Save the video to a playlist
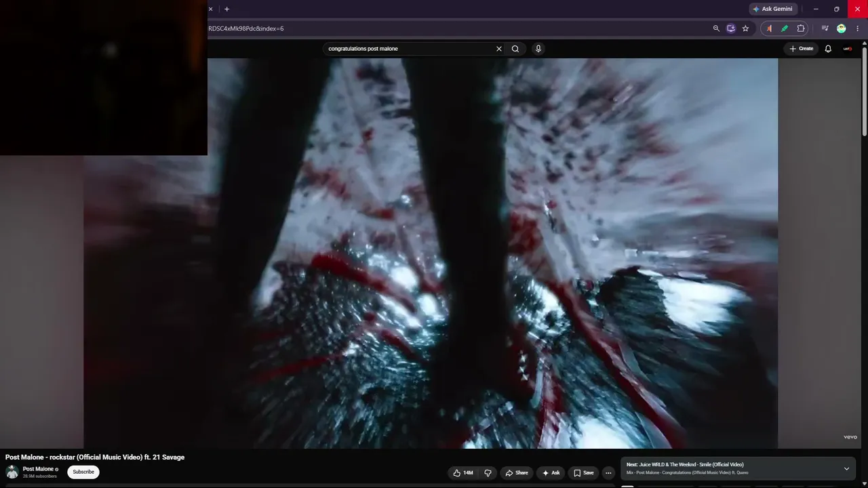 (583, 472)
